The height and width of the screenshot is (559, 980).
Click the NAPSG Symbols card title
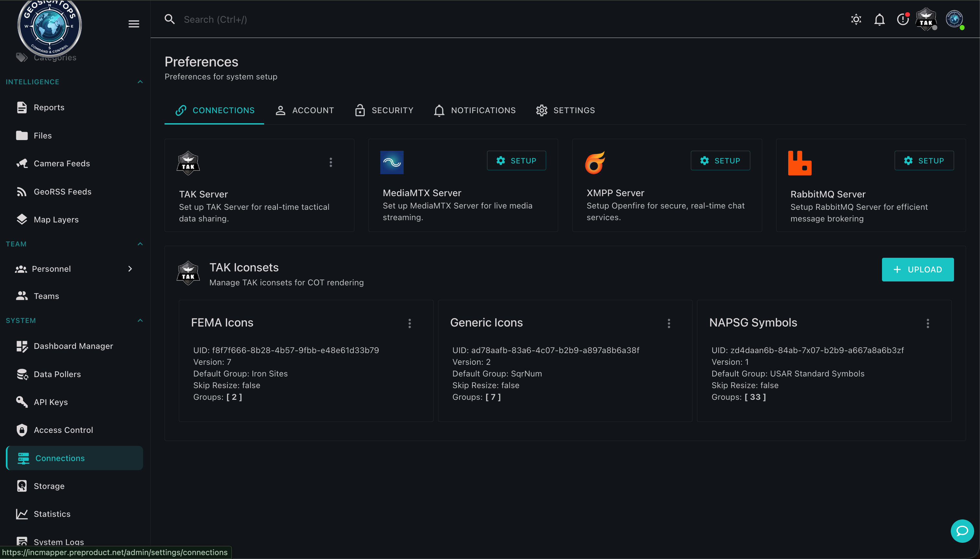tap(753, 323)
